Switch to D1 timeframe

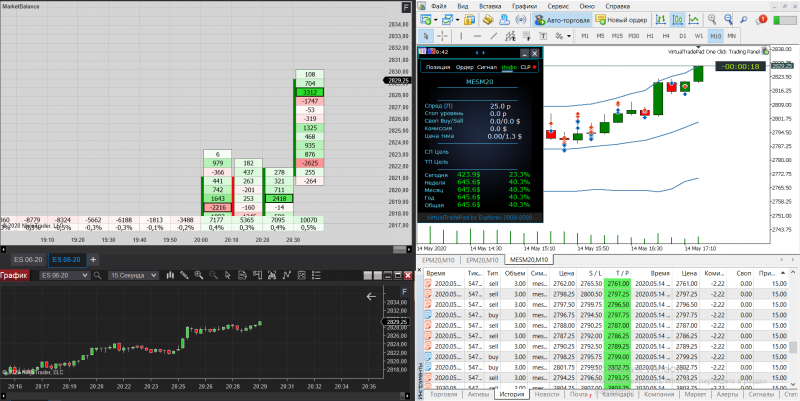click(x=683, y=36)
